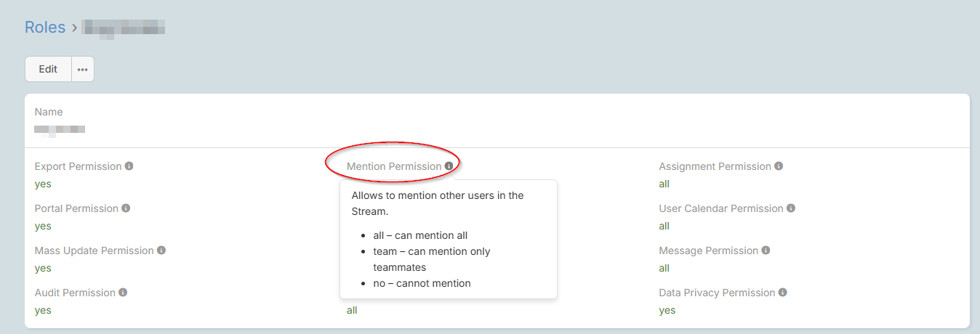The height and width of the screenshot is (334, 980).
Task: Click the 'yes' value under Export Permission
Action: click(x=43, y=184)
